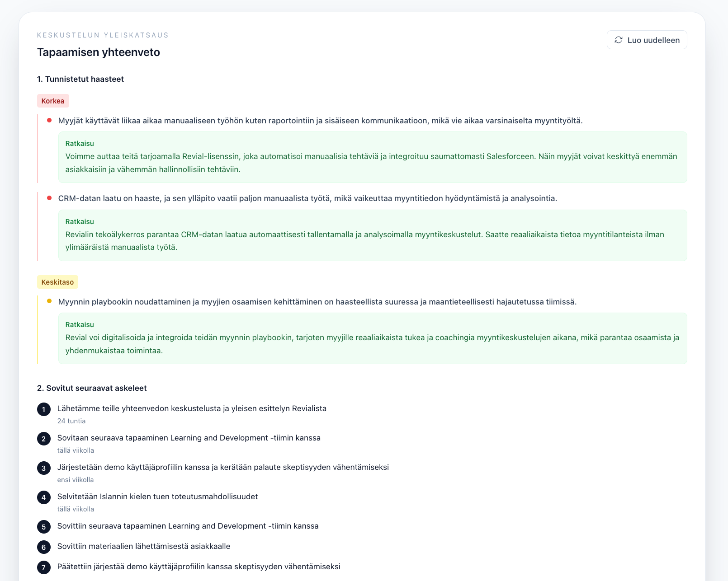This screenshot has height=581, width=728.
Task: Click step number 6 circle
Action: [x=44, y=547]
